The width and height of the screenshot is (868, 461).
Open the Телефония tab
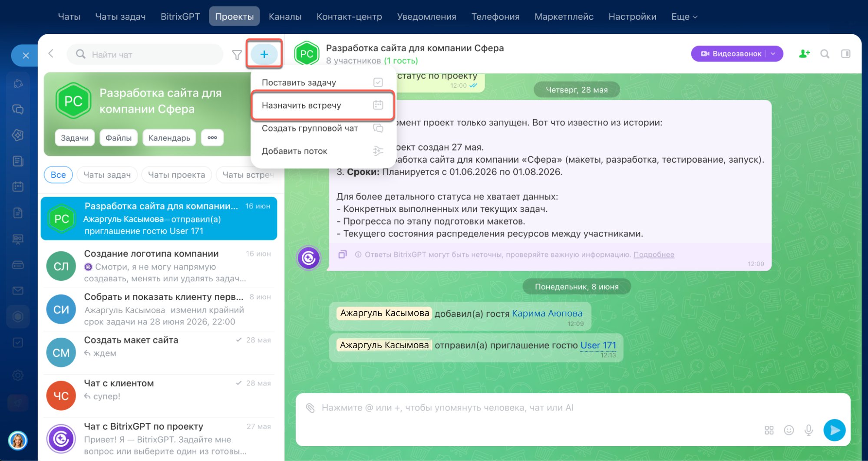point(495,16)
